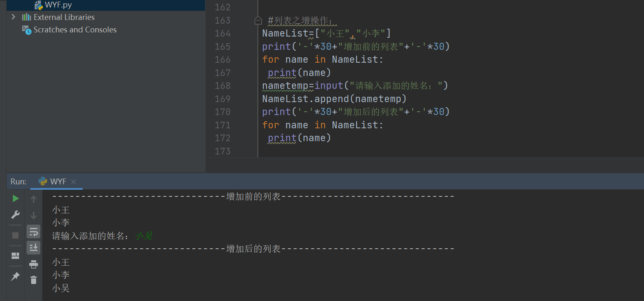Viewport: 644px width, 301px height.
Task: Click the last console line 小吴
Action: (61, 288)
